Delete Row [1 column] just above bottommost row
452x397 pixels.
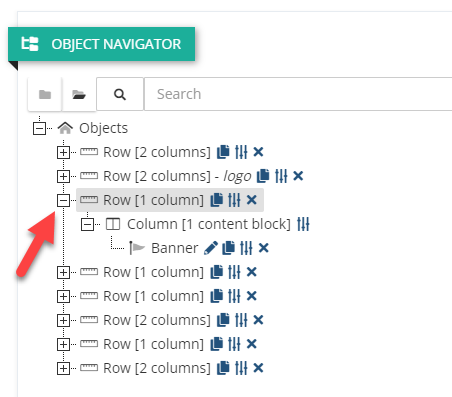point(252,344)
